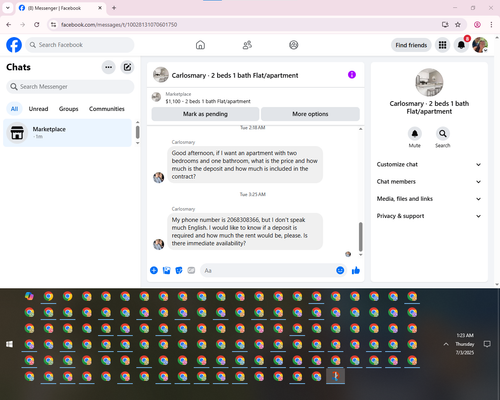Attach a file with the photo icon
This screenshot has height=400, width=500.
coord(166,270)
